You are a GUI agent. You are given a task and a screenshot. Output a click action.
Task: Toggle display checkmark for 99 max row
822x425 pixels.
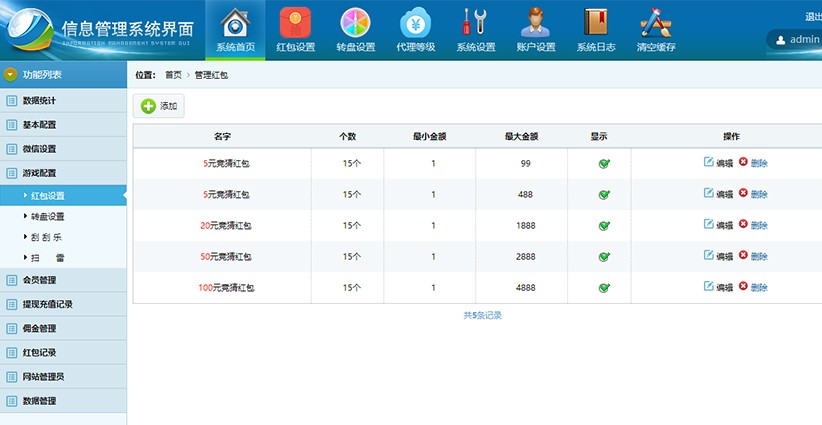[604, 163]
